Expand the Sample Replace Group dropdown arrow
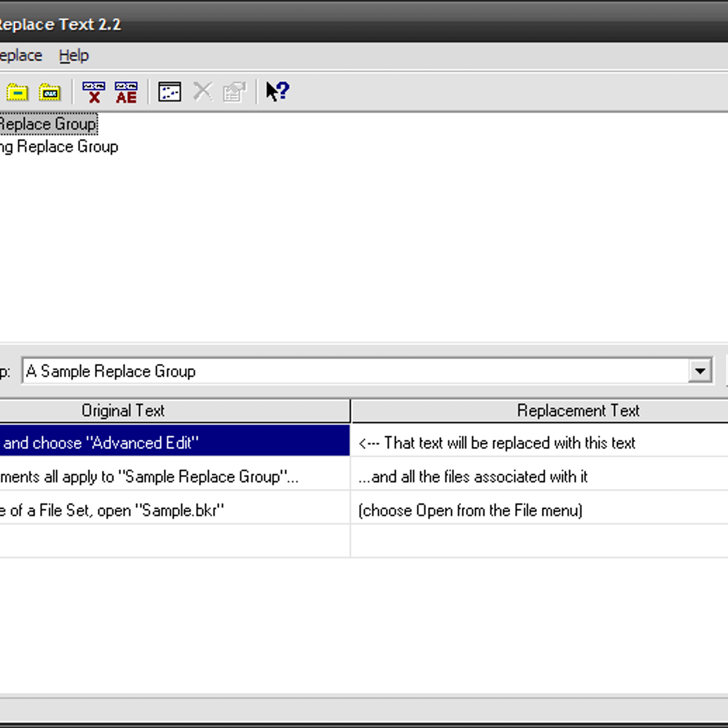 pyautogui.click(x=700, y=371)
